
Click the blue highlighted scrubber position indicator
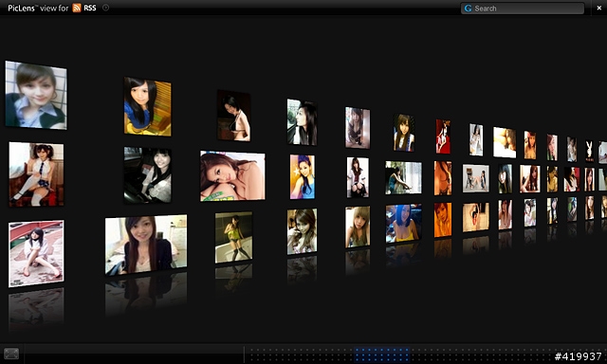pos(381,354)
